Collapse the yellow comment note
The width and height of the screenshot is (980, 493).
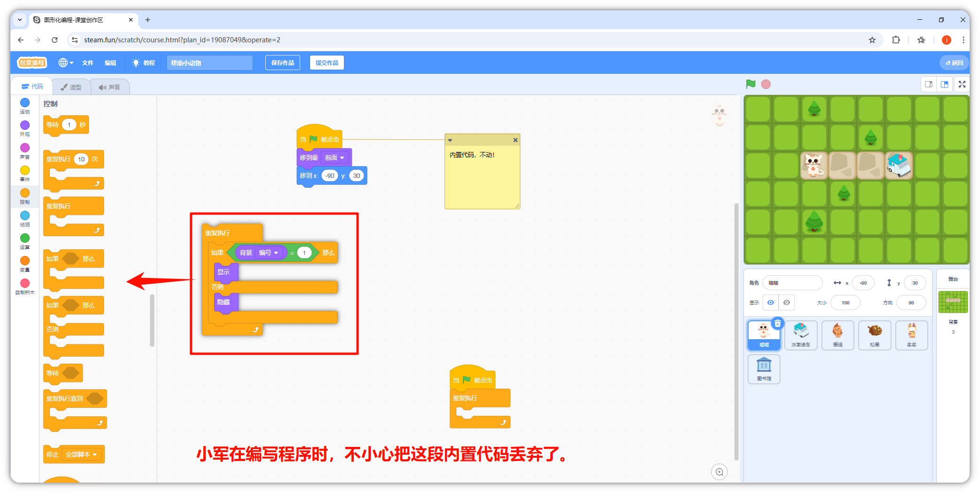450,140
